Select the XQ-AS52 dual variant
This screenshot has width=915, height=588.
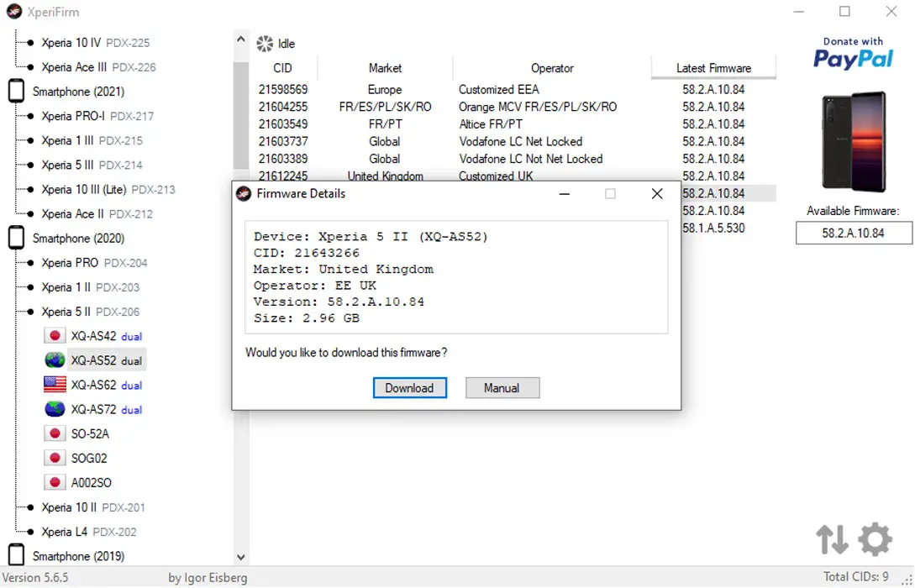(106, 360)
